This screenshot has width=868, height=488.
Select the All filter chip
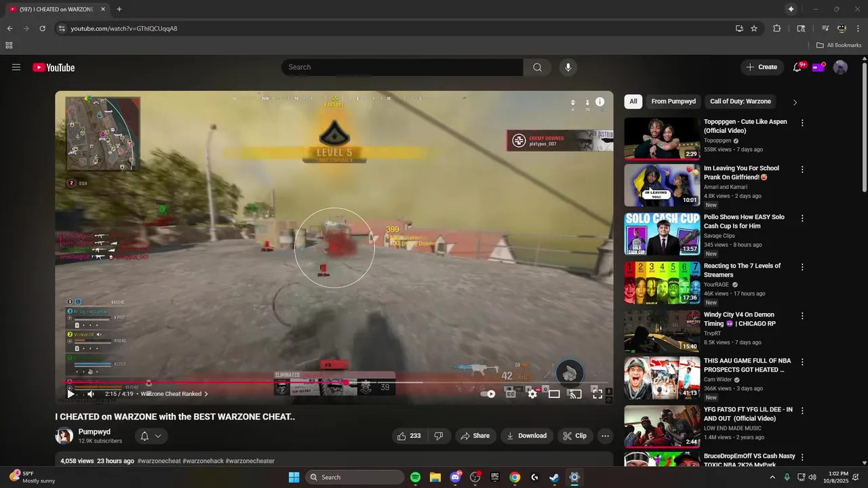(x=633, y=102)
